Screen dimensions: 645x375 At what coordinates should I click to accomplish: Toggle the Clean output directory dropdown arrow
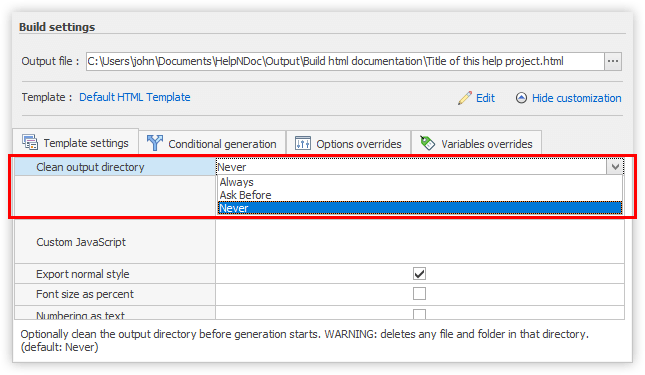coord(615,167)
